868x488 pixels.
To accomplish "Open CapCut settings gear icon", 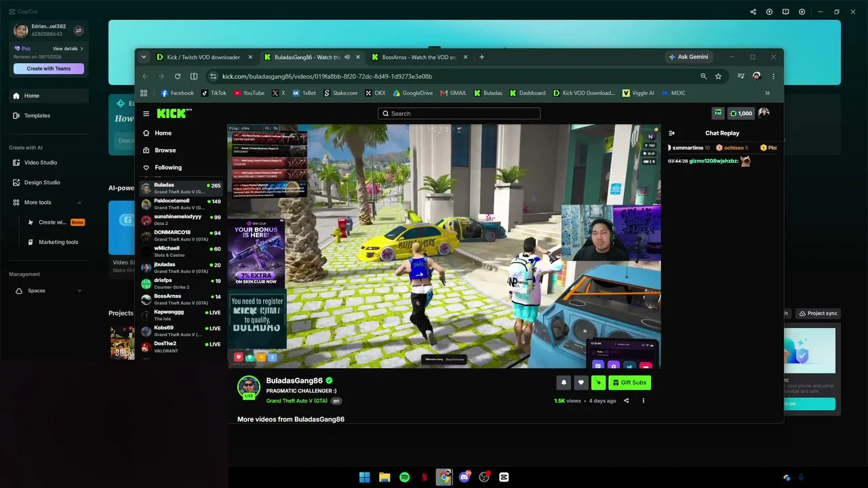I will pos(802,12).
